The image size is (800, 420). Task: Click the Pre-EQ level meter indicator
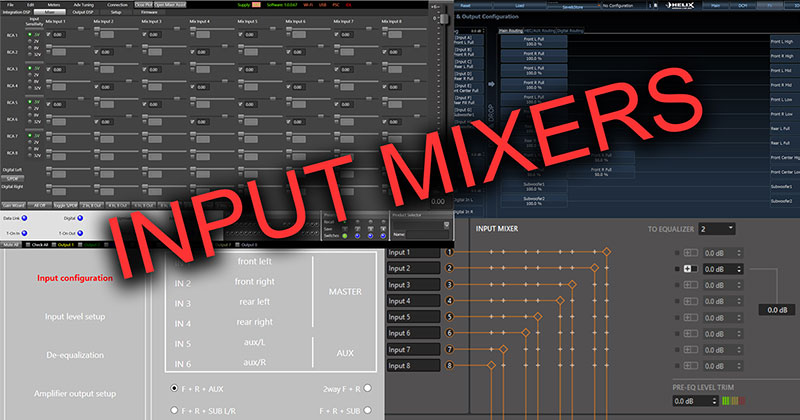point(733,401)
